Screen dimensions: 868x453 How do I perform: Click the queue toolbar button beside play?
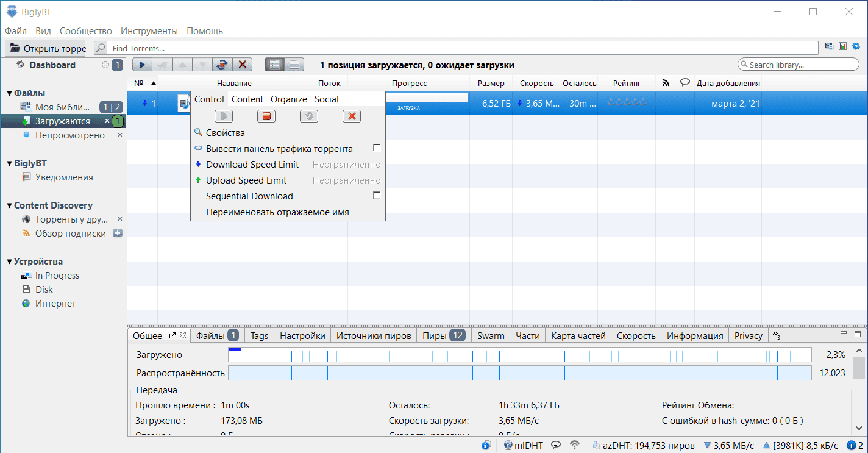point(163,64)
